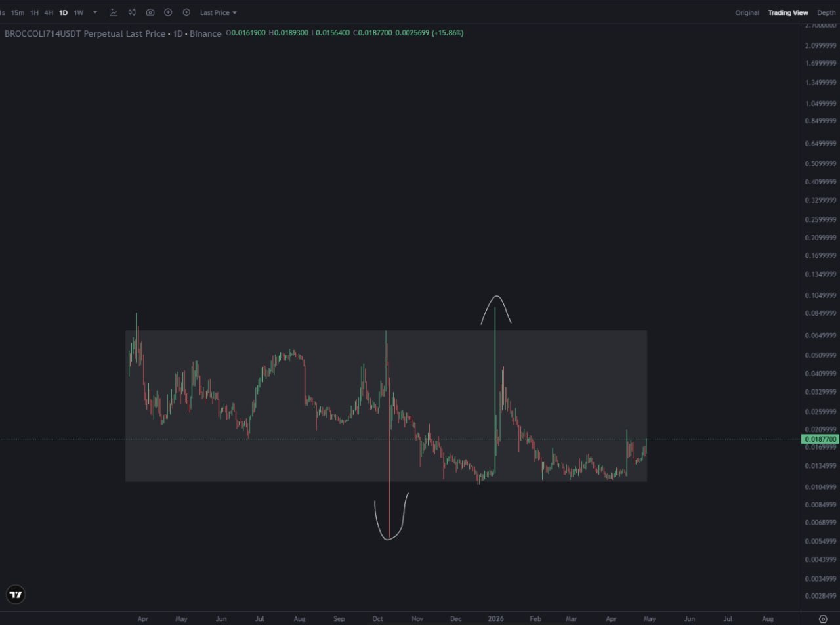Viewport: 840px width, 625px height.
Task: Click the 2026 marker on time axis
Action: tap(496, 619)
